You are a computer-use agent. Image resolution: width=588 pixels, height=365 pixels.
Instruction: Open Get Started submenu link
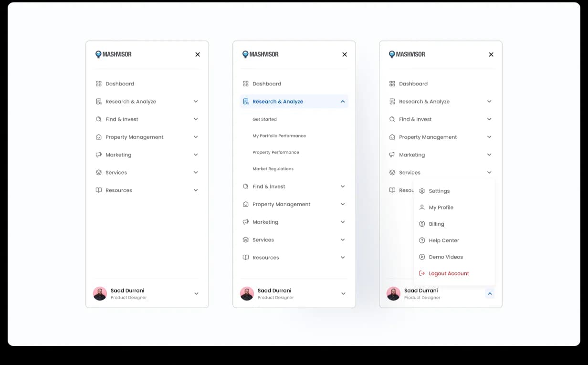tap(264, 119)
